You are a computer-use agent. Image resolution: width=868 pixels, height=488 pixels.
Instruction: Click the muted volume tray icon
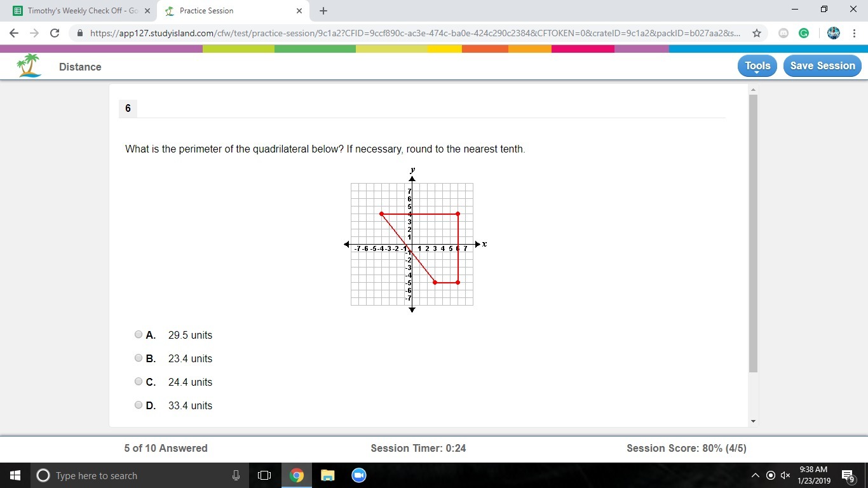785,475
